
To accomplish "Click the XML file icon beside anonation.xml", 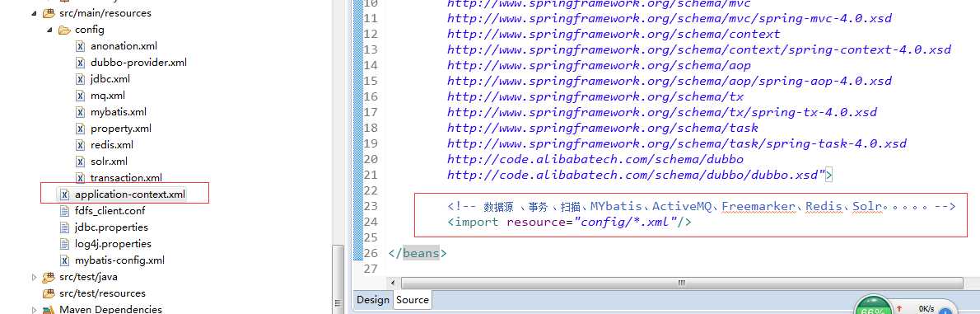I will click(x=80, y=45).
